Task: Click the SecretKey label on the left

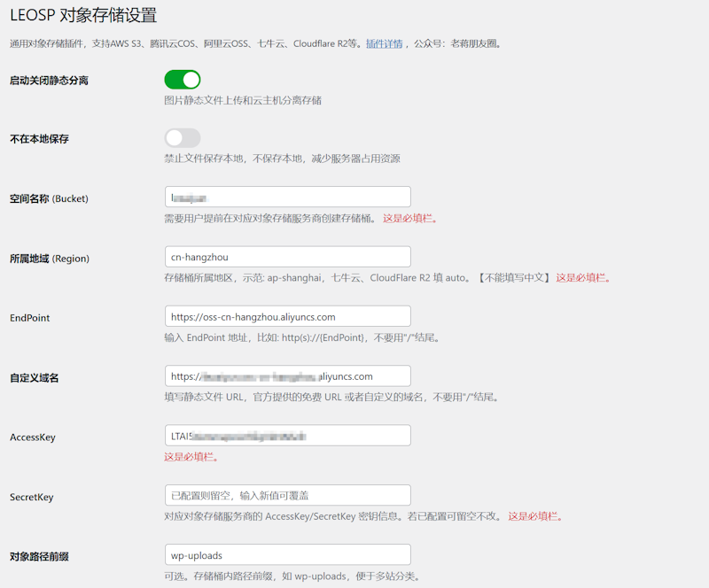Action: 31,497
